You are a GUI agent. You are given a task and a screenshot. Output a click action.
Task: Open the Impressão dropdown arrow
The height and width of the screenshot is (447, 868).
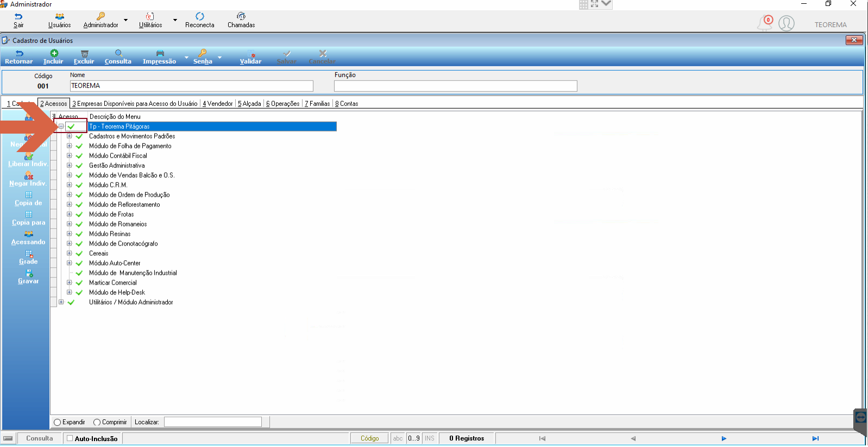186,57
